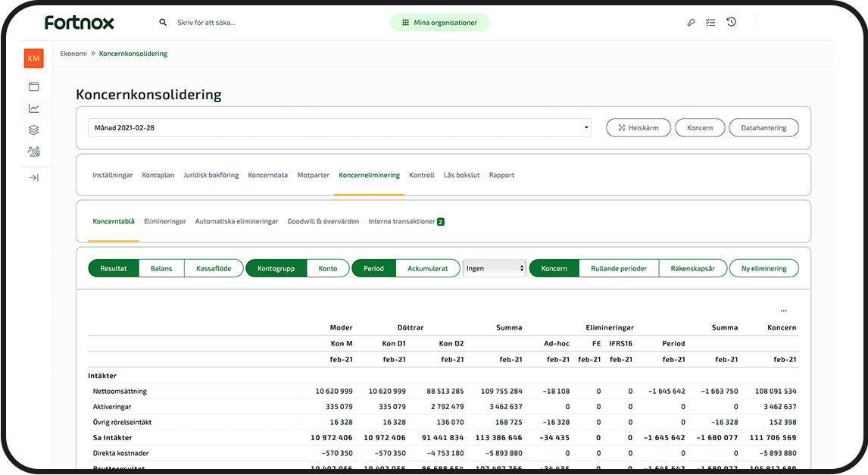868x475 pixels.
Task: Open the sidebar chart icon
Action: point(33,108)
